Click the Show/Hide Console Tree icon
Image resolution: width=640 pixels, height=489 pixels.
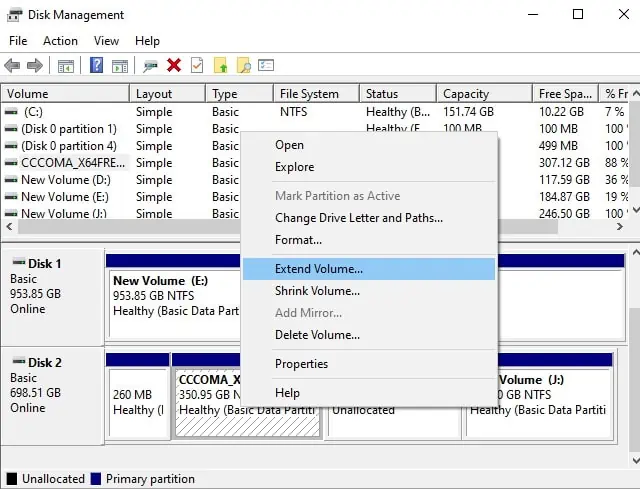pyautogui.click(x=66, y=65)
